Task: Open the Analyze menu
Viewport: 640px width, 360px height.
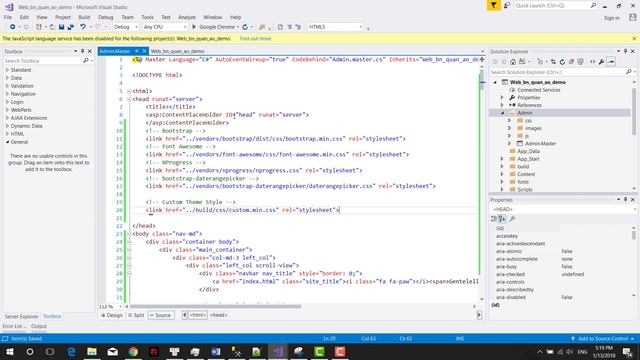Action: pos(187,17)
